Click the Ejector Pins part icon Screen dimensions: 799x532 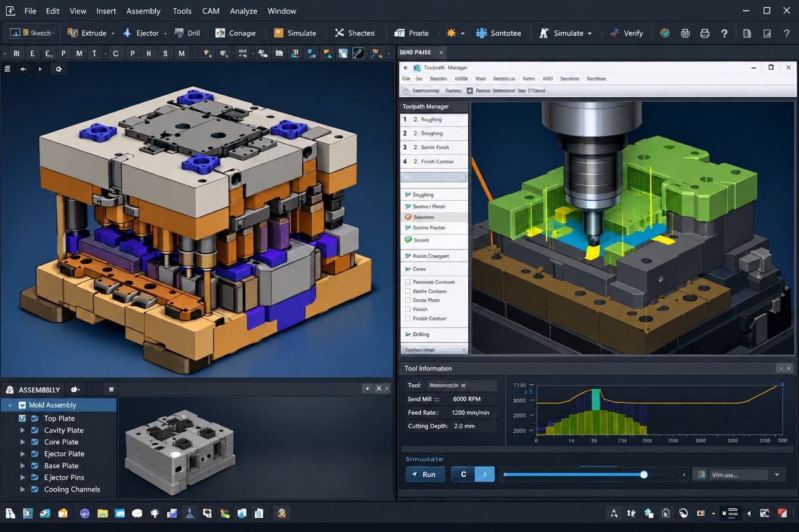pos(35,478)
